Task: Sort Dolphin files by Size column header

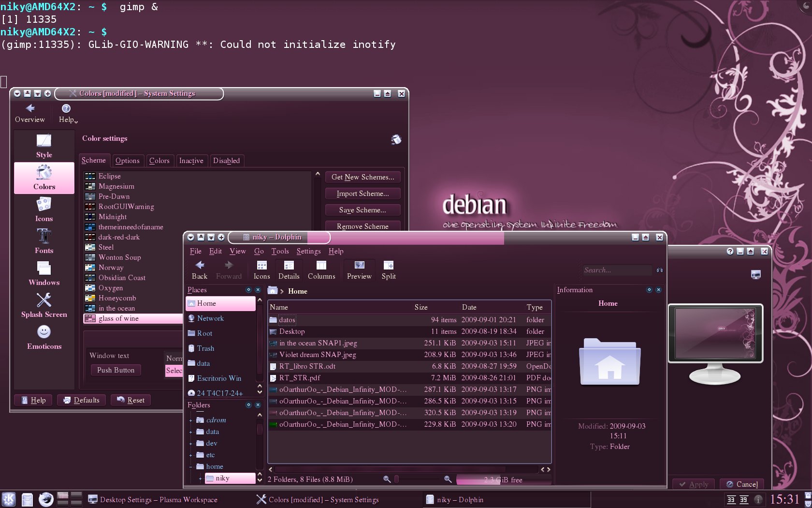Action: [421, 307]
